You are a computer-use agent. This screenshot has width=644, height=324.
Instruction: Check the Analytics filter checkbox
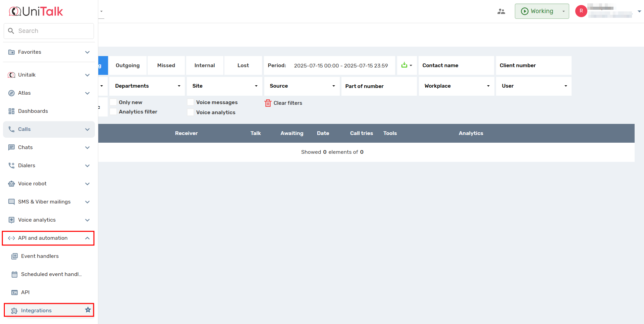click(113, 111)
